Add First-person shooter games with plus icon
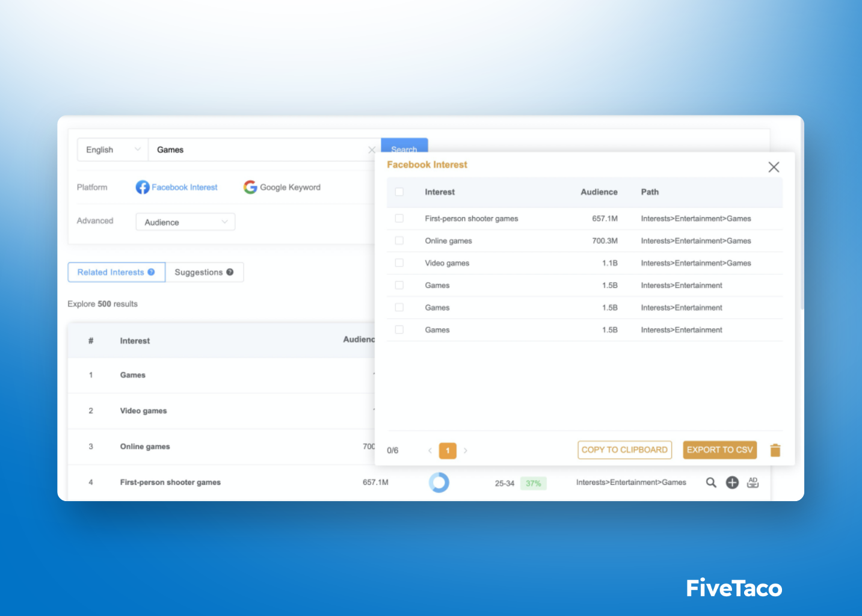This screenshot has height=616, width=862. [x=732, y=482]
